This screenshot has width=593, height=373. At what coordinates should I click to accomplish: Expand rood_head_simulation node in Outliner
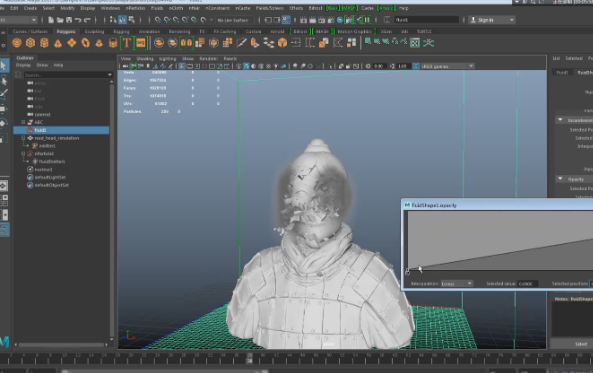tap(23, 138)
